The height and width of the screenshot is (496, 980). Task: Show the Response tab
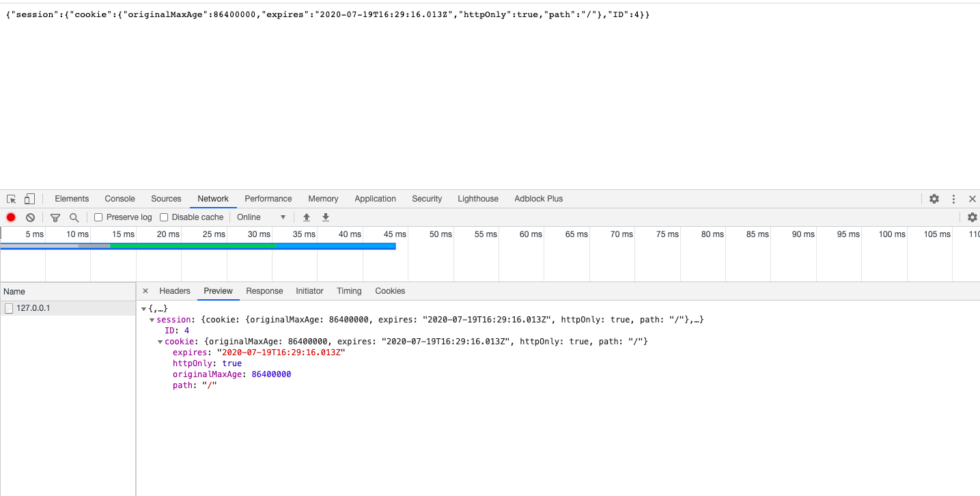pos(264,291)
